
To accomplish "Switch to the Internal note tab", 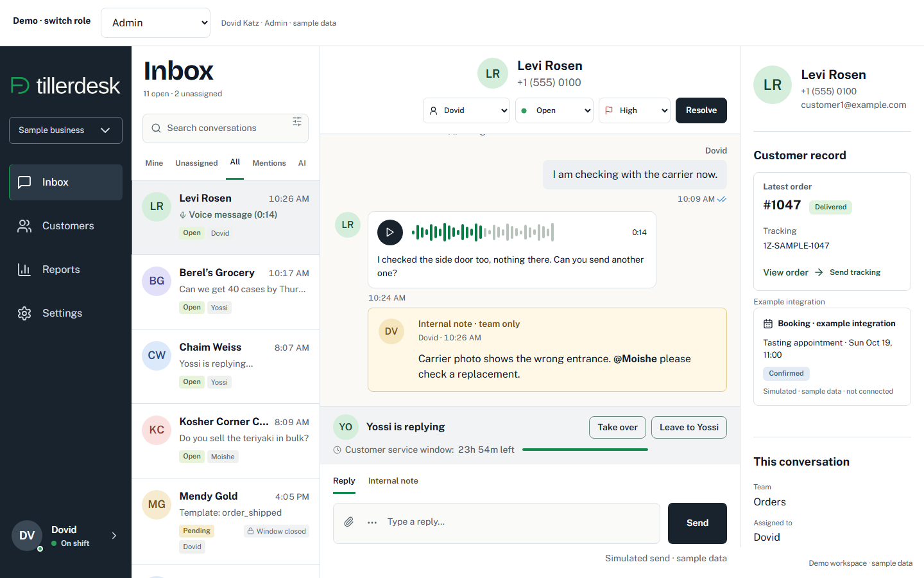I will [x=393, y=481].
